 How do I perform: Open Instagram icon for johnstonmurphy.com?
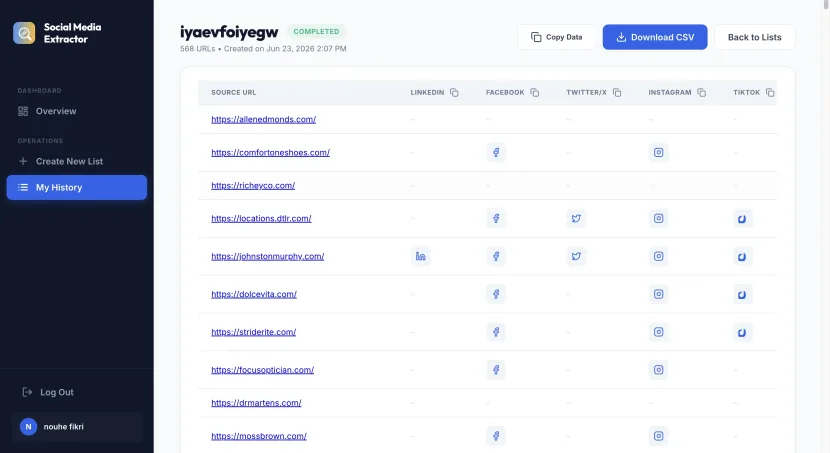tap(658, 256)
